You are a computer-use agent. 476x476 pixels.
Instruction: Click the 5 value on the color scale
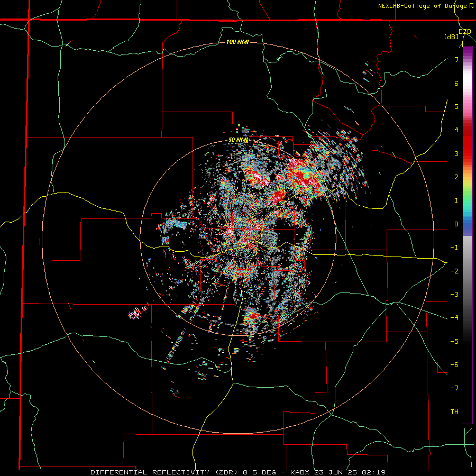(456, 106)
